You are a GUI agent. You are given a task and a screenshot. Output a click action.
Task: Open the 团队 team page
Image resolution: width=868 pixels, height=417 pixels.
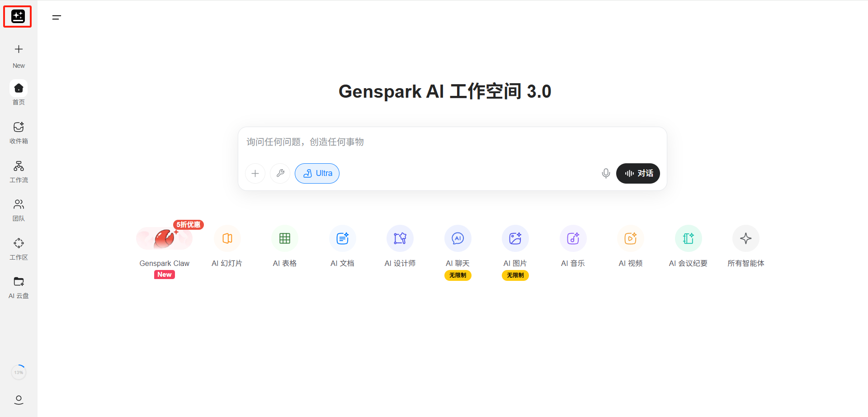19,210
